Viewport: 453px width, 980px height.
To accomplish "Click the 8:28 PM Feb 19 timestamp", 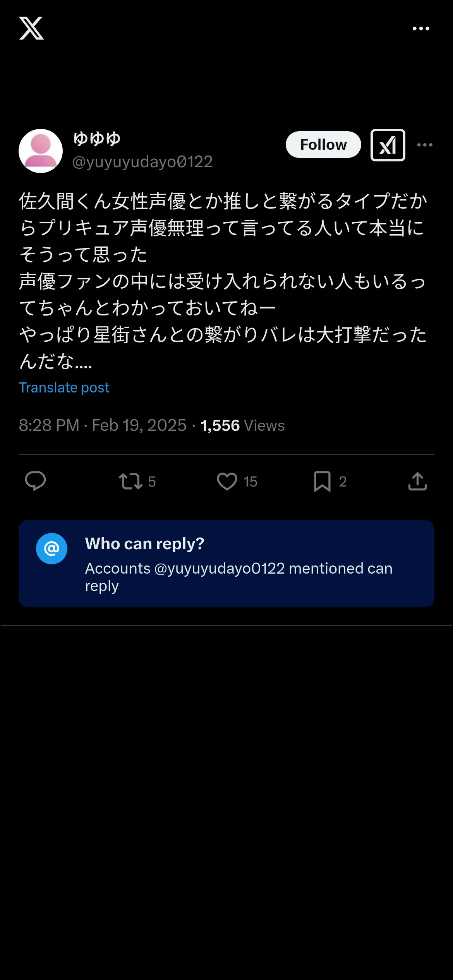I will point(103,425).
